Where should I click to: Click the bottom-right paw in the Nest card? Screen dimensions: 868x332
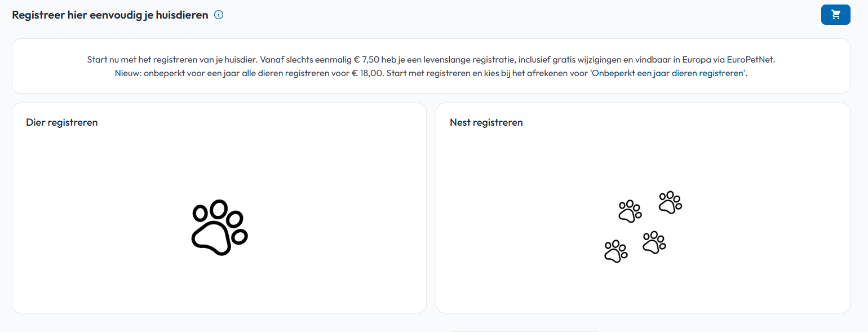coord(654,242)
